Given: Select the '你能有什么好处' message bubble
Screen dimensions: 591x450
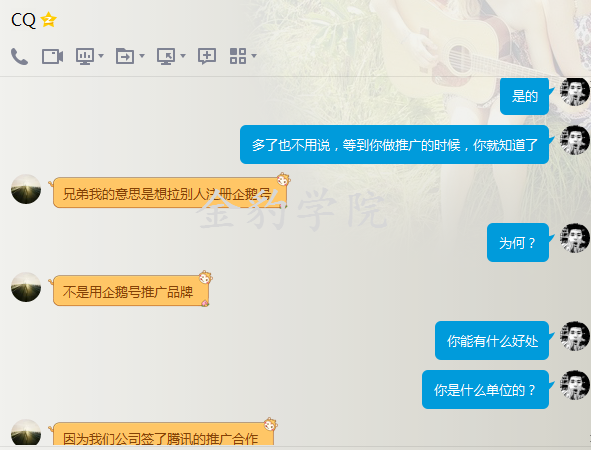Looking at the screenshot, I should pyautogui.click(x=492, y=340).
